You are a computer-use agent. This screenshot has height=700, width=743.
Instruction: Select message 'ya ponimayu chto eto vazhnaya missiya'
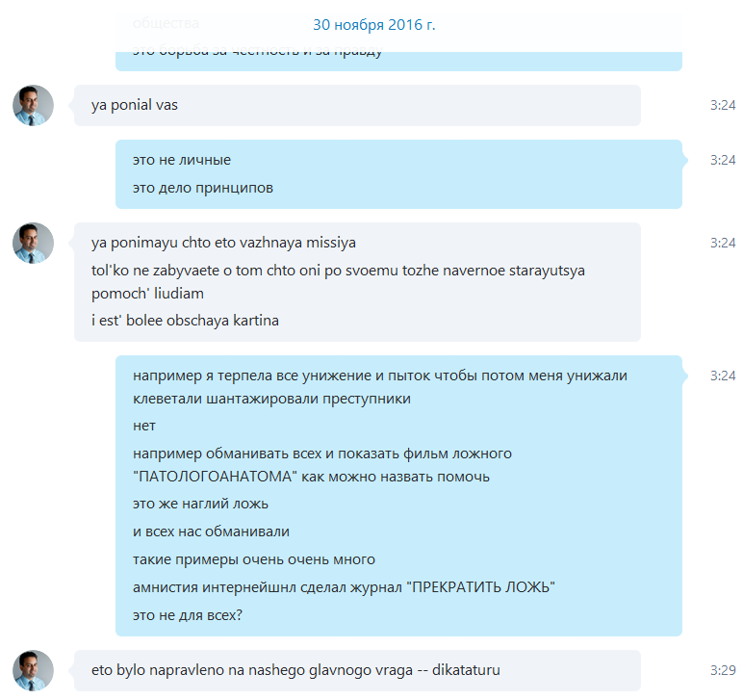pos(223,243)
